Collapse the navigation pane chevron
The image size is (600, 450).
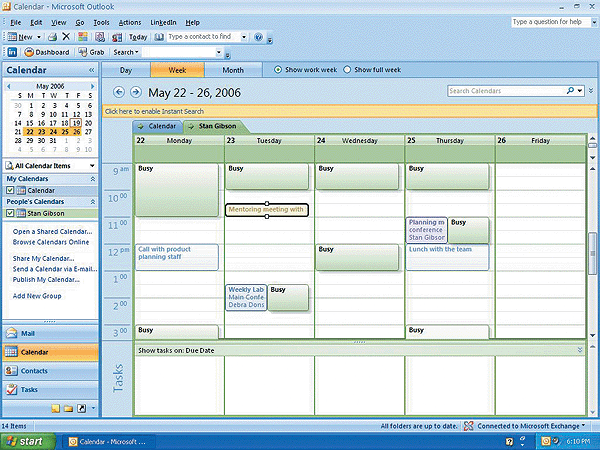[x=91, y=70]
